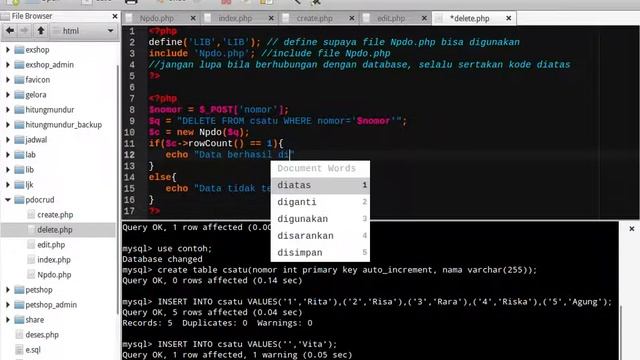This screenshot has width=640, height=360.
Task: Switch to the index.php tab
Action: (x=235, y=18)
